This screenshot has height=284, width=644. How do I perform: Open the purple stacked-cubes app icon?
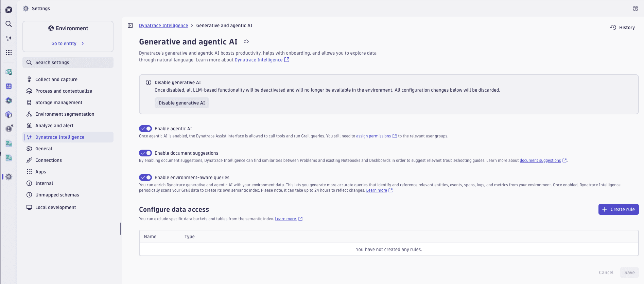[x=9, y=115]
